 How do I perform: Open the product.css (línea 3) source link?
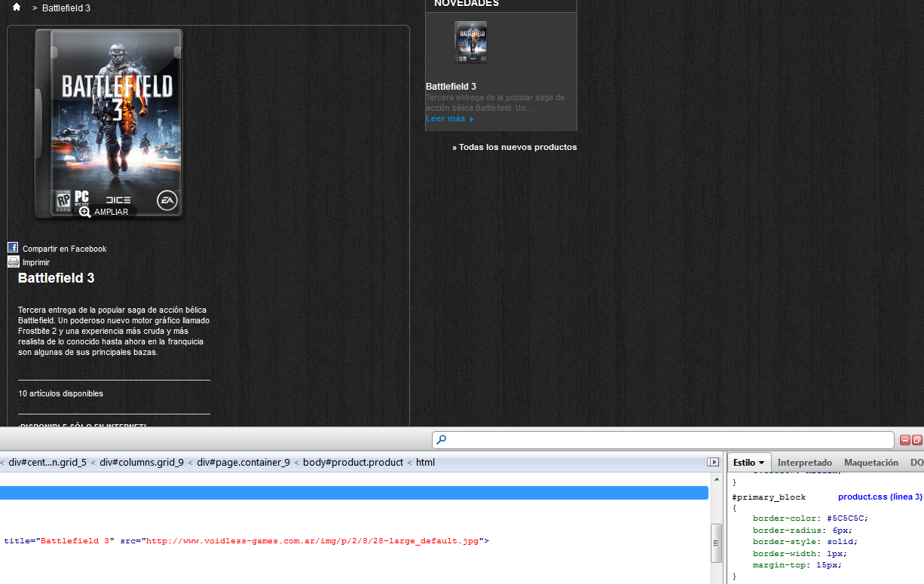click(x=880, y=497)
